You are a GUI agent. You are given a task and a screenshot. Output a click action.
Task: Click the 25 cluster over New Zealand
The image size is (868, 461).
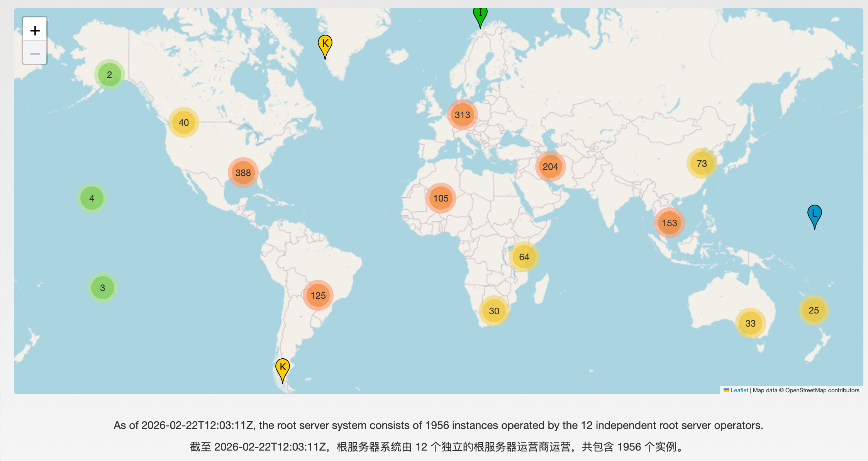814,310
